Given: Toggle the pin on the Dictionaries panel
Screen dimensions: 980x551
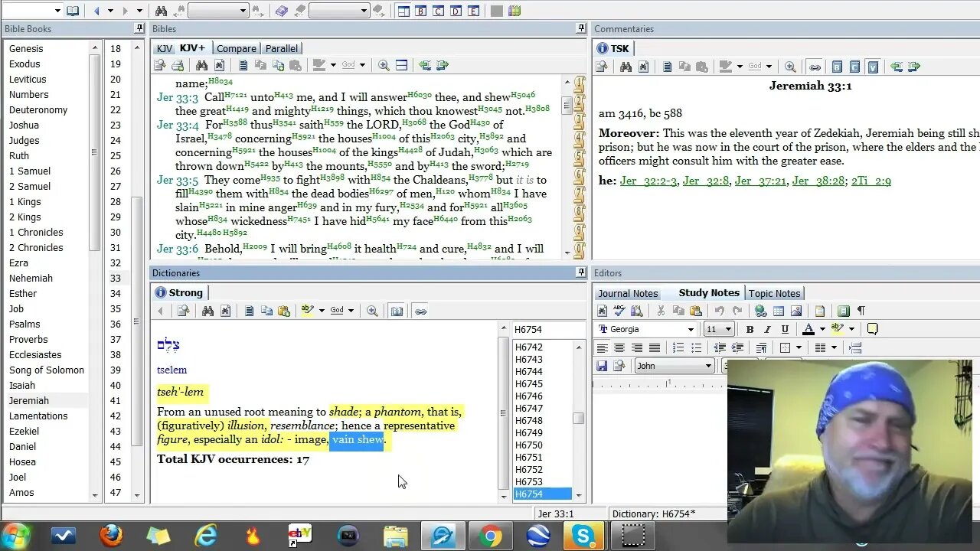Looking at the screenshot, I should click(x=581, y=272).
